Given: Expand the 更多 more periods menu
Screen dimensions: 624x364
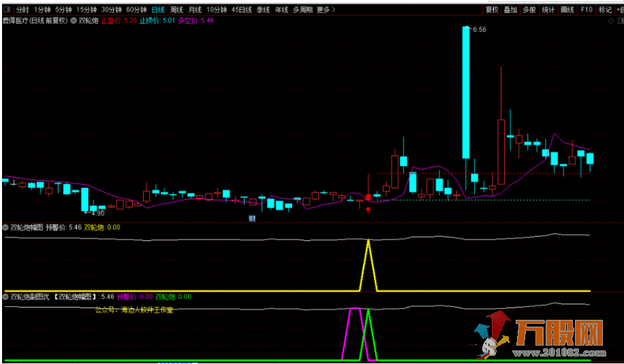Looking at the screenshot, I should [326, 10].
